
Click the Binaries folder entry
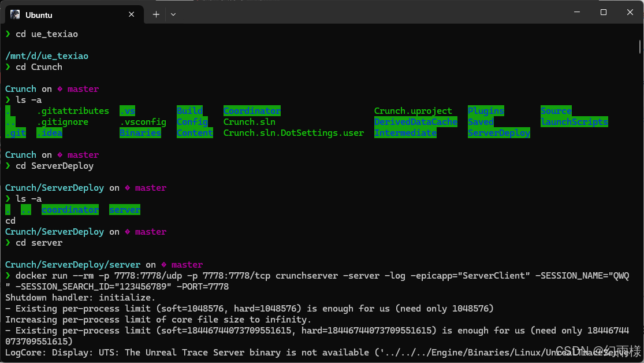[x=140, y=133]
